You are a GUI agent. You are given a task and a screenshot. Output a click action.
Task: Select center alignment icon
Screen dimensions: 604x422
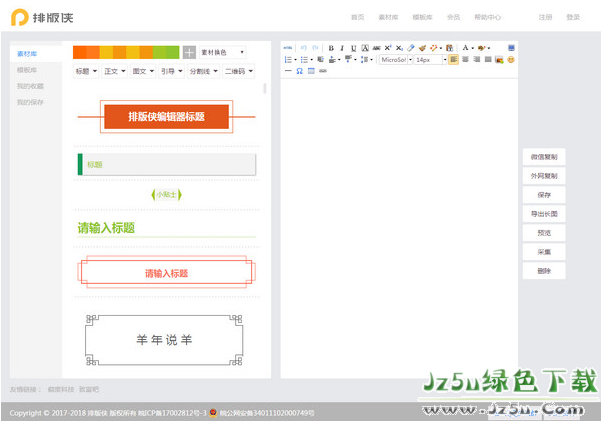tap(465, 59)
